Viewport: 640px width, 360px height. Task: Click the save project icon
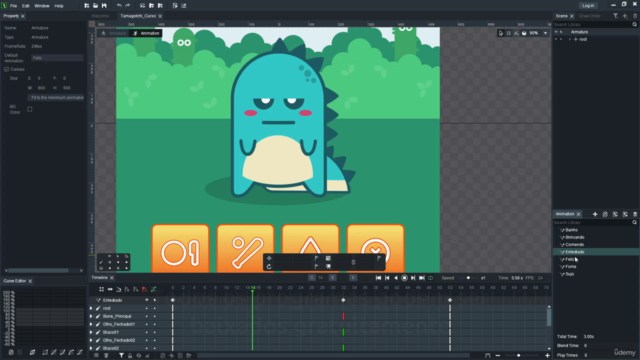pos(104,6)
